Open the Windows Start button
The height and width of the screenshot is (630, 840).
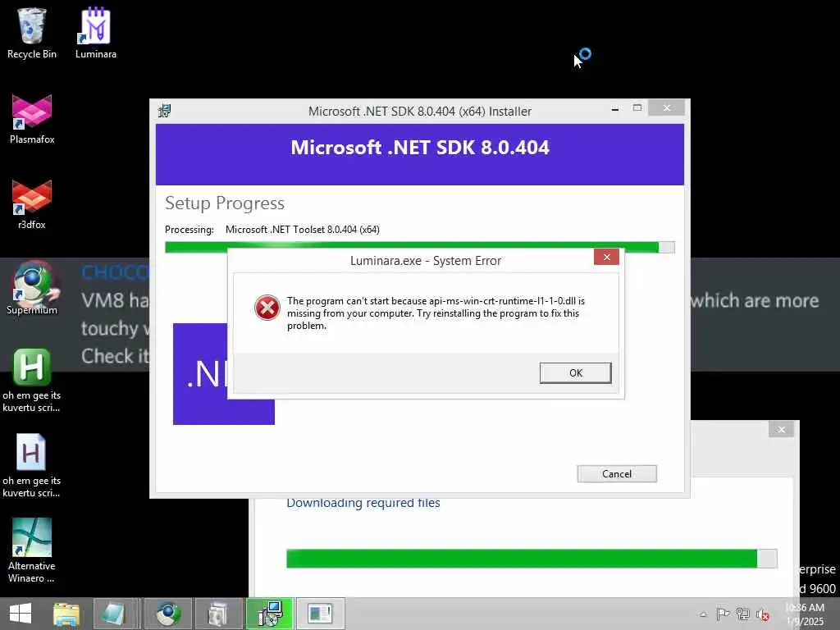coord(21,614)
